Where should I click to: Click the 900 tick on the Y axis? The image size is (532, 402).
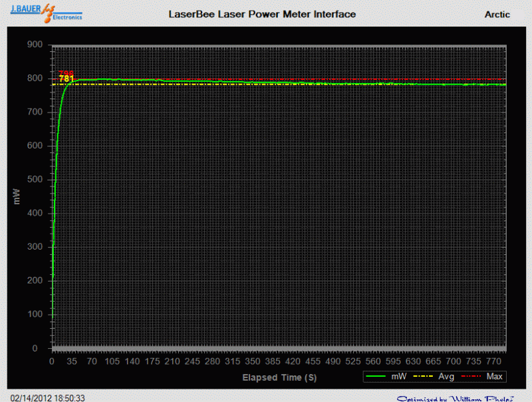[x=35, y=45]
